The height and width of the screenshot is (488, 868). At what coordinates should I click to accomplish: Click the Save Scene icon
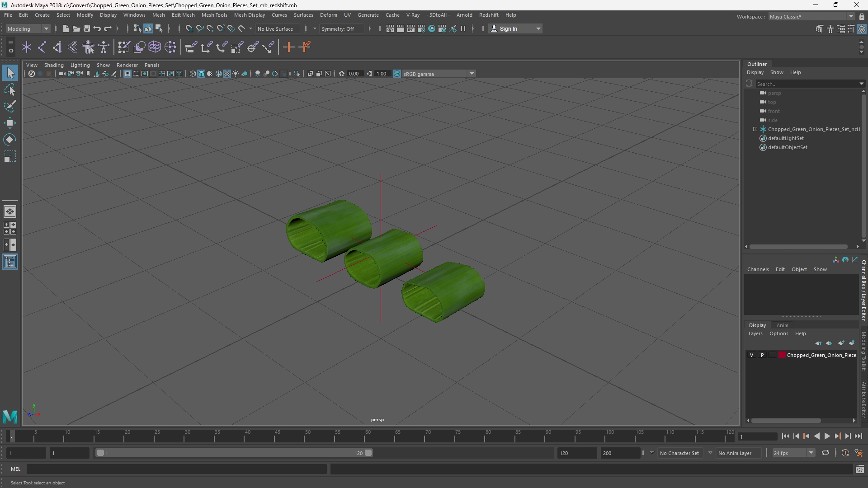86,28
